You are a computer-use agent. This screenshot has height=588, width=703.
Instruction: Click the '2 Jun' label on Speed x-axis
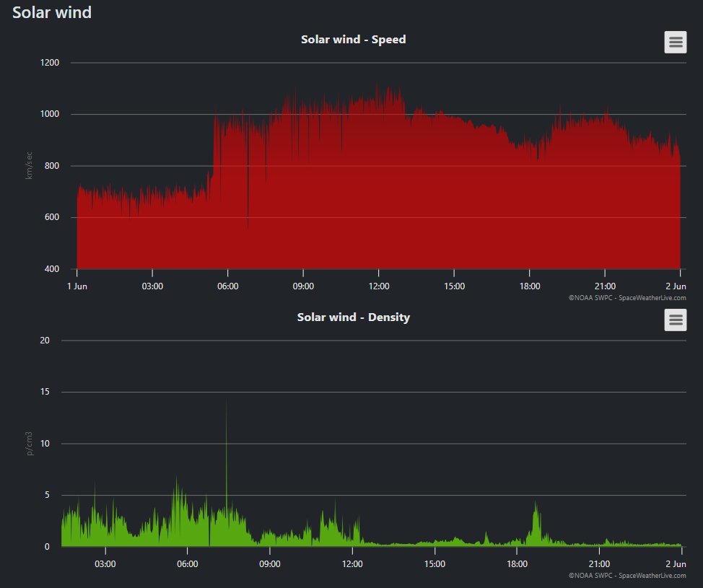[x=676, y=286]
